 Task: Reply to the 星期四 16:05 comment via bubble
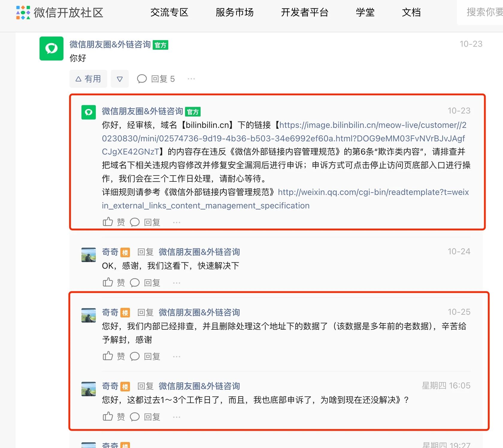pos(135,417)
